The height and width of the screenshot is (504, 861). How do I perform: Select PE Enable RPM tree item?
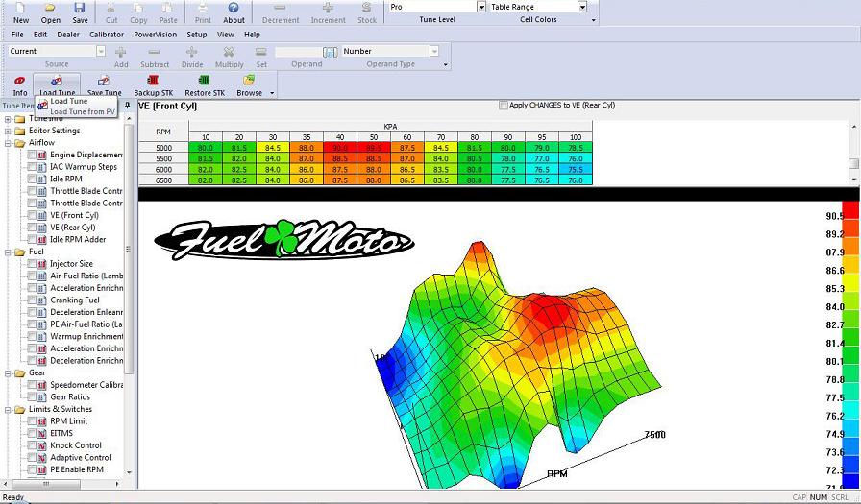(x=77, y=469)
